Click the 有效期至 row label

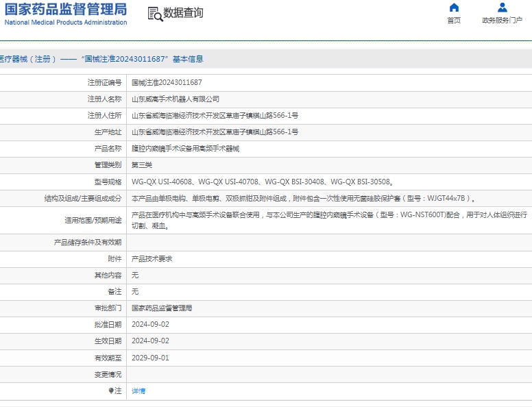click(108, 358)
